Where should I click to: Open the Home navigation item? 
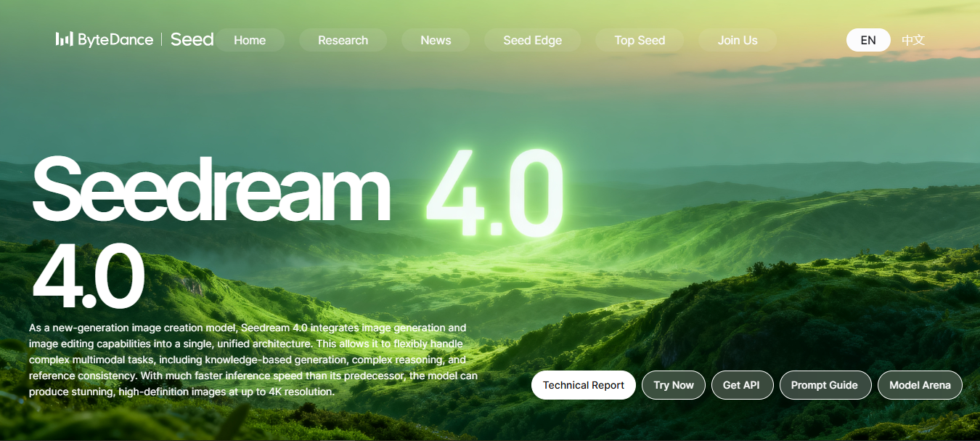click(x=250, y=40)
